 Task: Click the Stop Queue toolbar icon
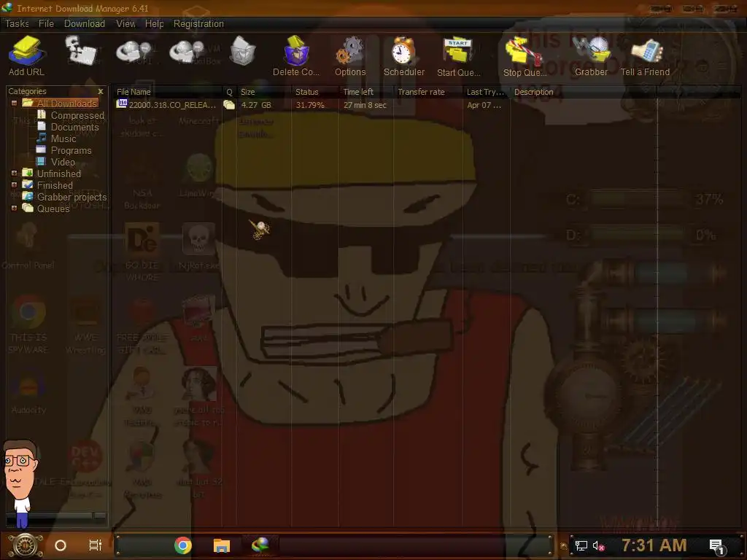525,55
